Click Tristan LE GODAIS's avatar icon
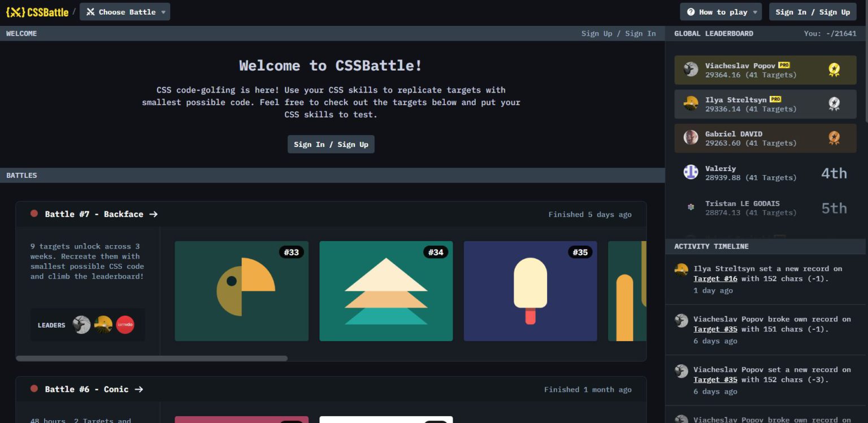 point(691,207)
